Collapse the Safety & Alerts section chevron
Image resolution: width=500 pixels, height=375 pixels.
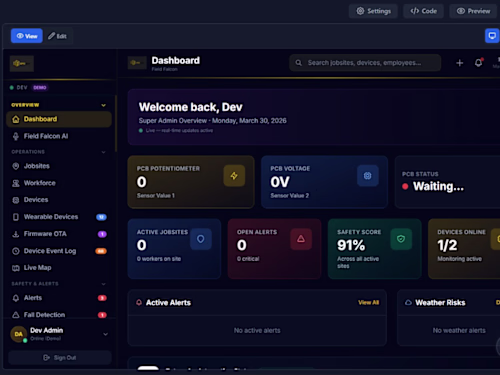(x=103, y=284)
